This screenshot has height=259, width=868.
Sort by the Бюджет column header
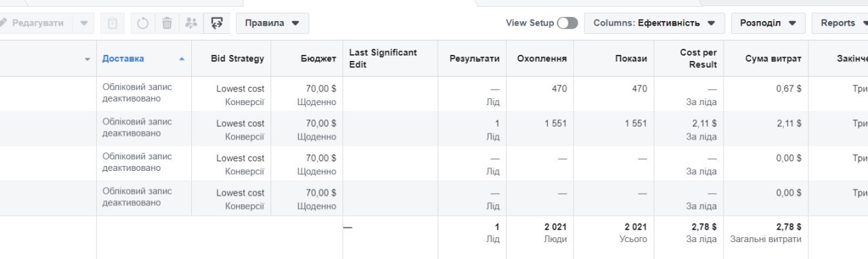click(319, 58)
